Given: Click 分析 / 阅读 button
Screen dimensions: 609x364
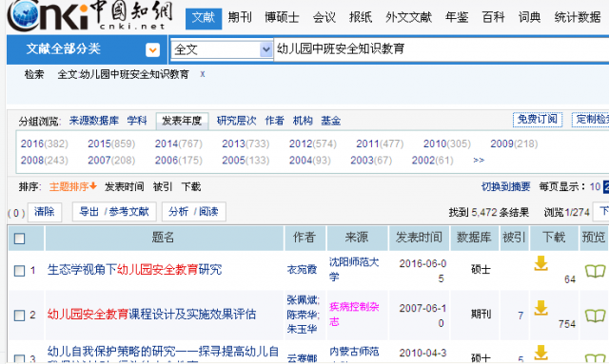Looking at the screenshot, I should click(193, 212).
